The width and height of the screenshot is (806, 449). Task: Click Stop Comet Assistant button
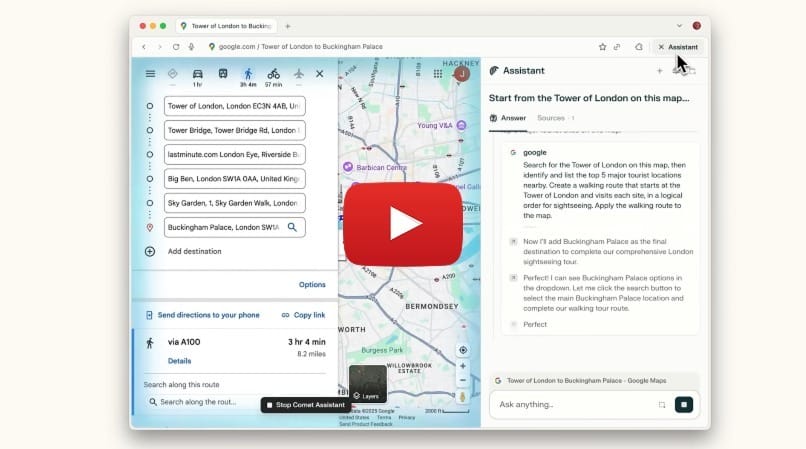coord(305,405)
